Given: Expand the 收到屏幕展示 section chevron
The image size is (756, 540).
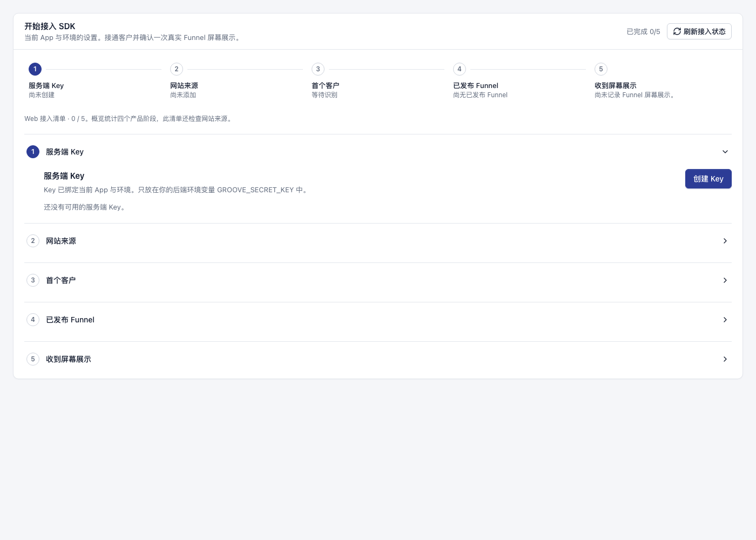Looking at the screenshot, I should (725, 359).
